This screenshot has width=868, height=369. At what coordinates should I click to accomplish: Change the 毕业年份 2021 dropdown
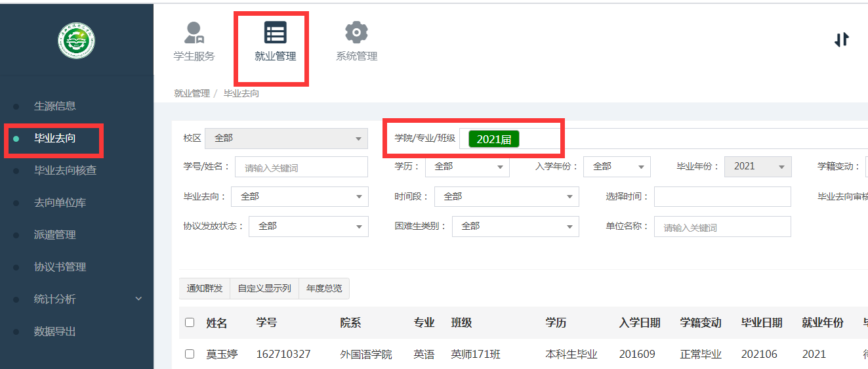[x=758, y=167]
